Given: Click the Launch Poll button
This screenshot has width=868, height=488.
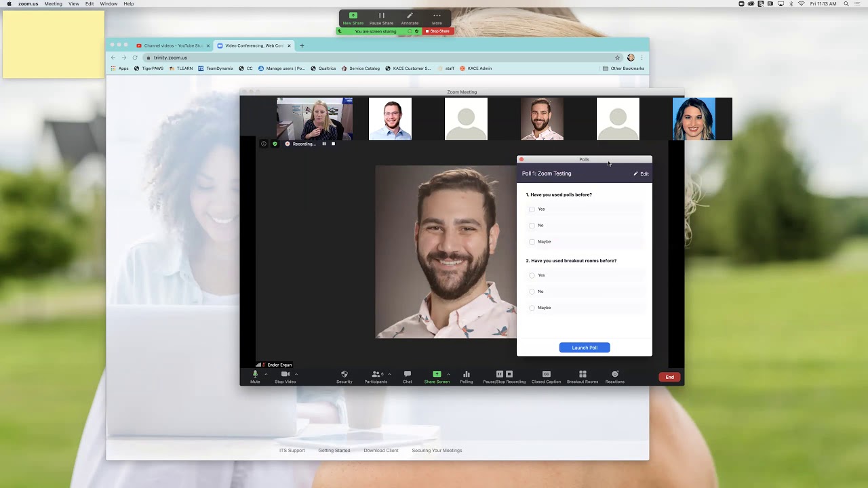Looking at the screenshot, I should coord(585,348).
